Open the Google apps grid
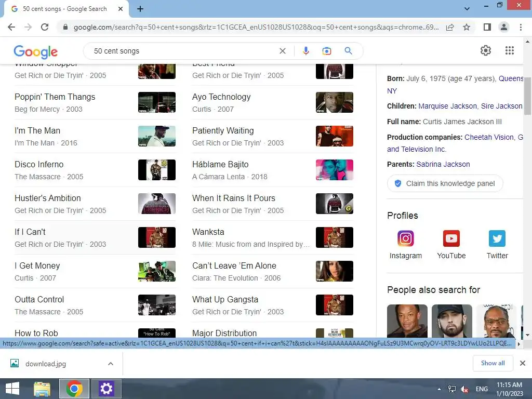532x399 pixels. 509,50
